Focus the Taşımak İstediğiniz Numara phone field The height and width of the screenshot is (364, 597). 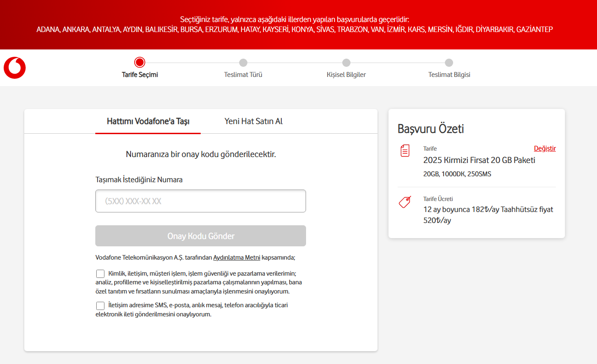tap(201, 201)
